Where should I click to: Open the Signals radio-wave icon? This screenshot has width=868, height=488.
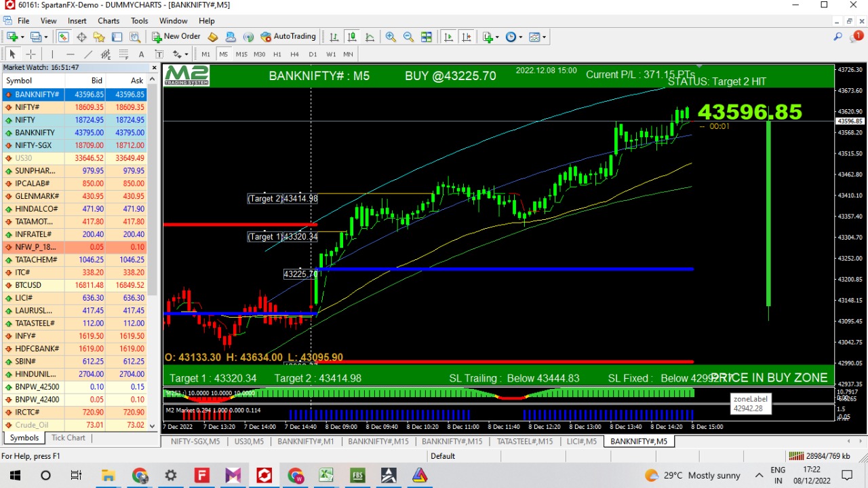(248, 37)
